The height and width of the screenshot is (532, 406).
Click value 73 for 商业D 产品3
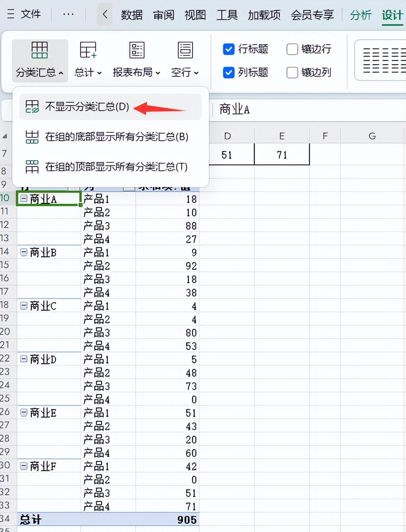pyautogui.click(x=167, y=386)
